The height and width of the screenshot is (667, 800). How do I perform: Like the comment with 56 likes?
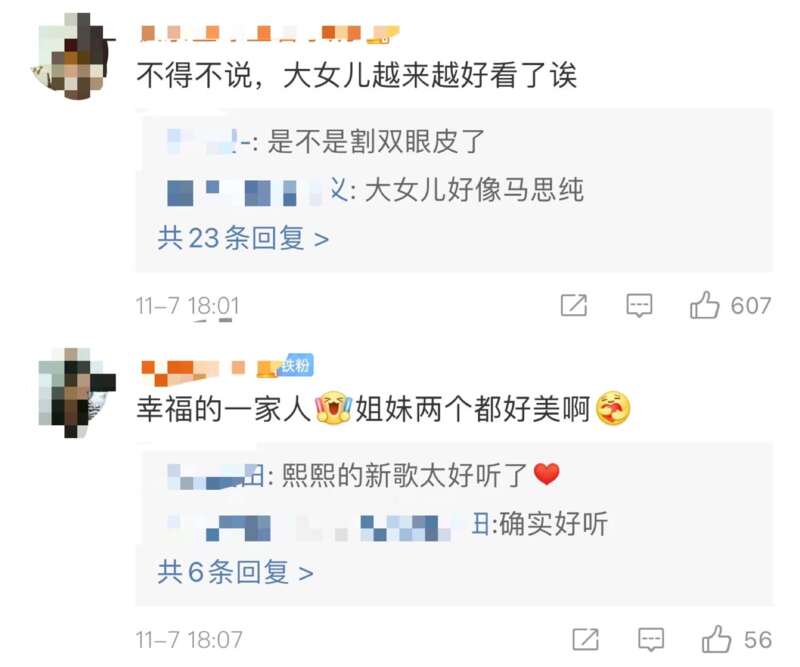point(716,639)
